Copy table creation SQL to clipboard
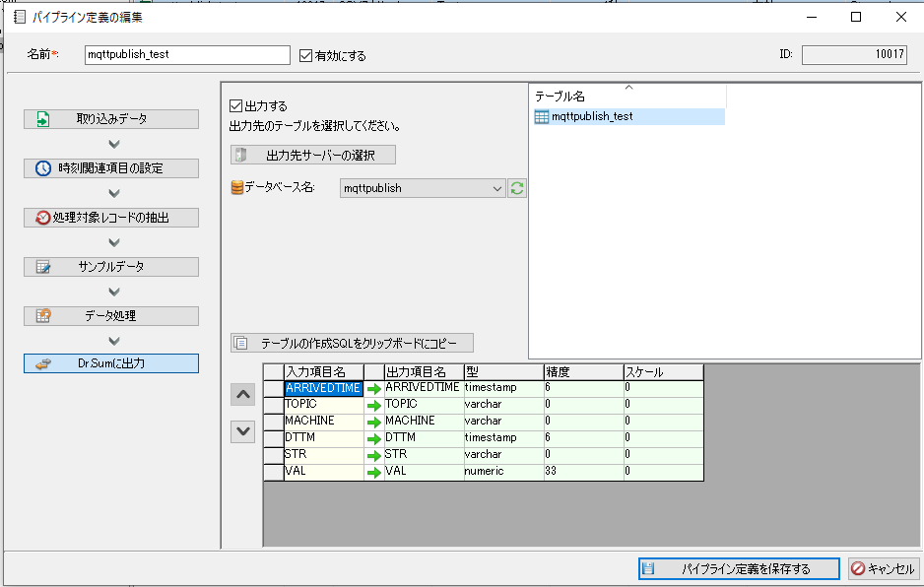924x587 pixels. [x=352, y=343]
